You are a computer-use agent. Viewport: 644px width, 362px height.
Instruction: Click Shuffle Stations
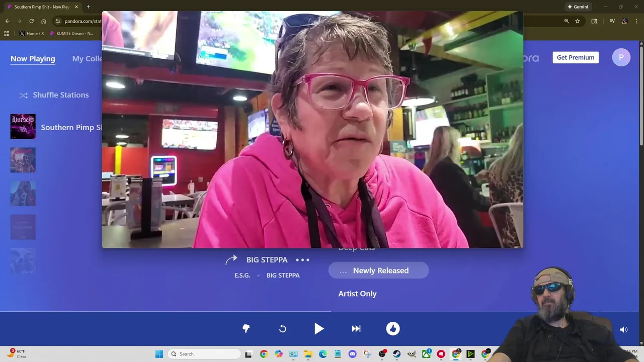pyautogui.click(x=54, y=95)
